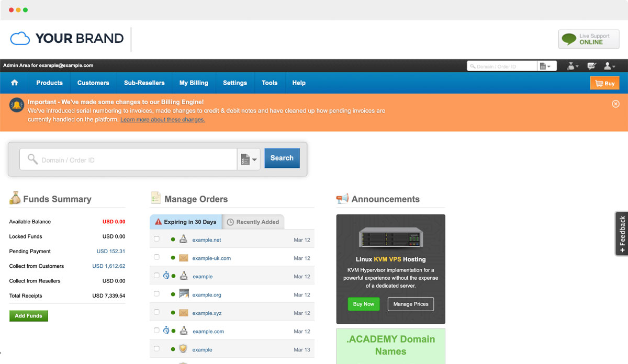Click the server image in KVM VPS banner
The width and height of the screenshot is (628, 364).
(390, 237)
